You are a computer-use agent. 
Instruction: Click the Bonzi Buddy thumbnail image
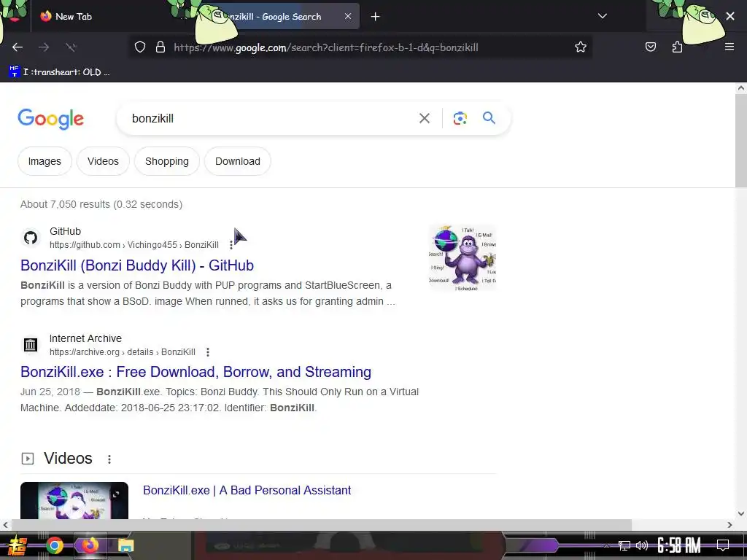tap(462, 257)
